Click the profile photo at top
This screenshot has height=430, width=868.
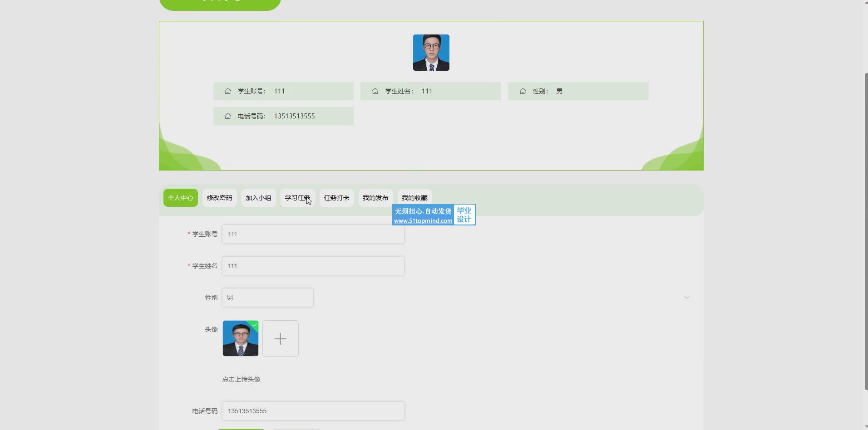(x=431, y=53)
